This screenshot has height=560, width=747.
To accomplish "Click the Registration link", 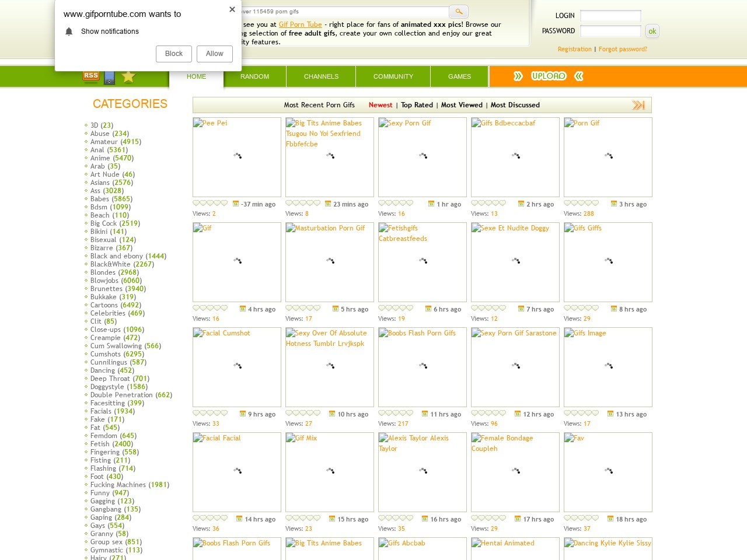I will (x=574, y=49).
